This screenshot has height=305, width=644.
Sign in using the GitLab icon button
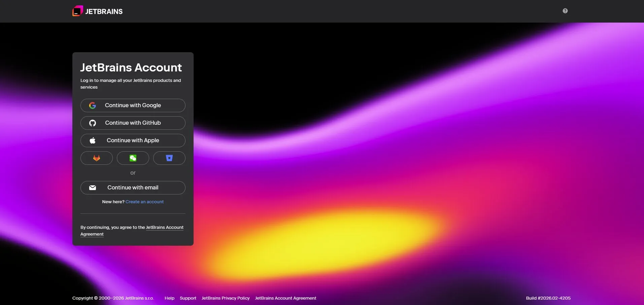(x=97, y=158)
